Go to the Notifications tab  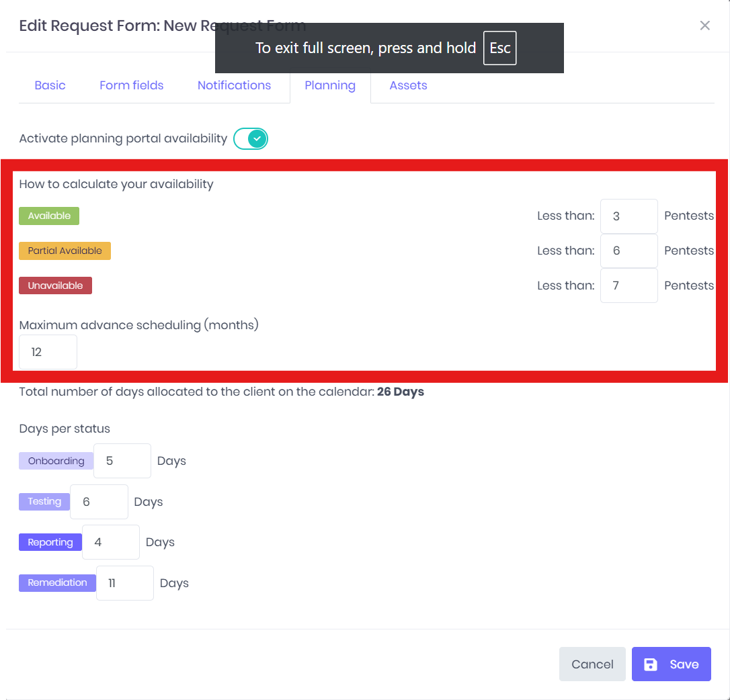tap(234, 85)
